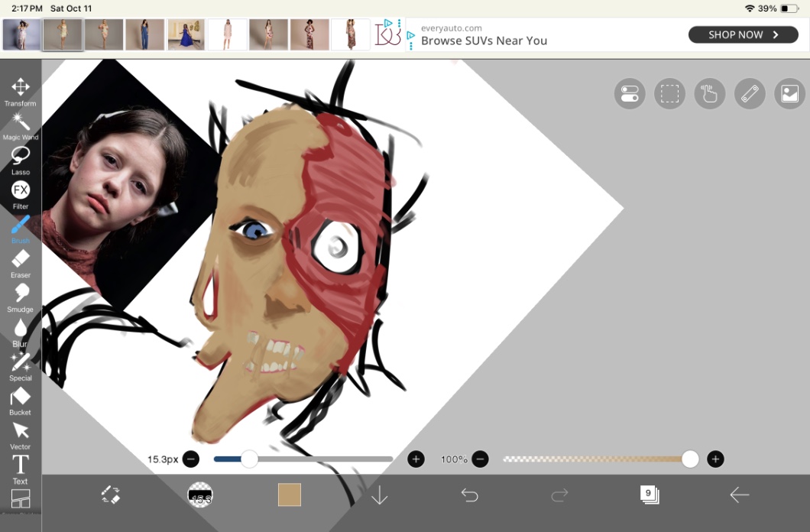The height and width of the screenshot is (532, 810).
Task: Collapse toolbar with the down arrow
Action: [x=380, y=495]
